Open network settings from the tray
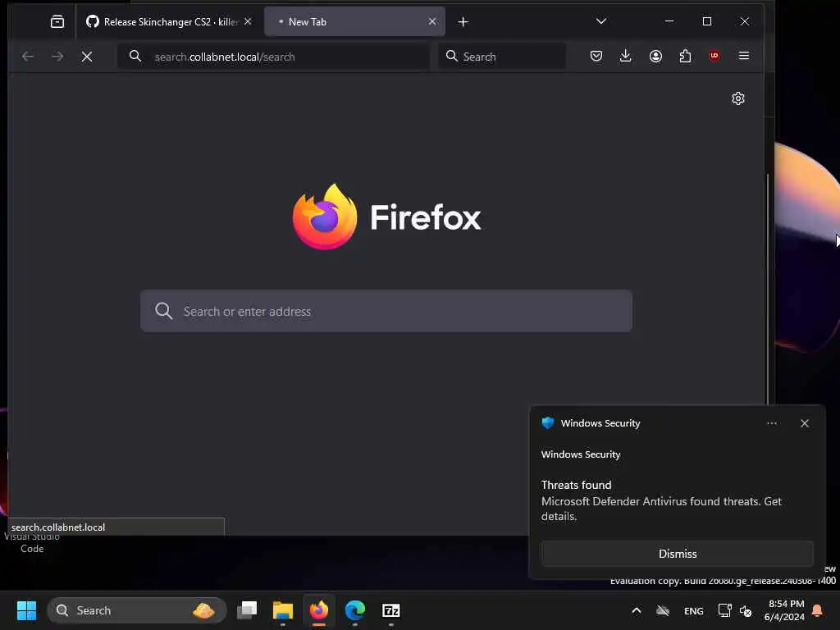The height and width of the screenshot is (630, 840). coord(725,610)
